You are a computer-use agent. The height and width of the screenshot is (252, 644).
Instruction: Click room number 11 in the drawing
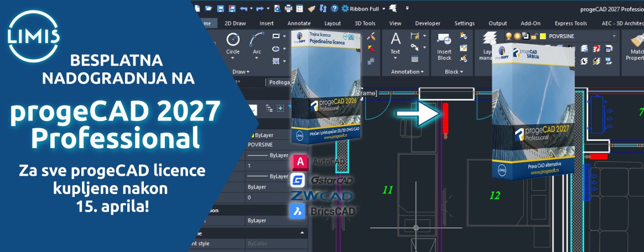coord(388,190)
